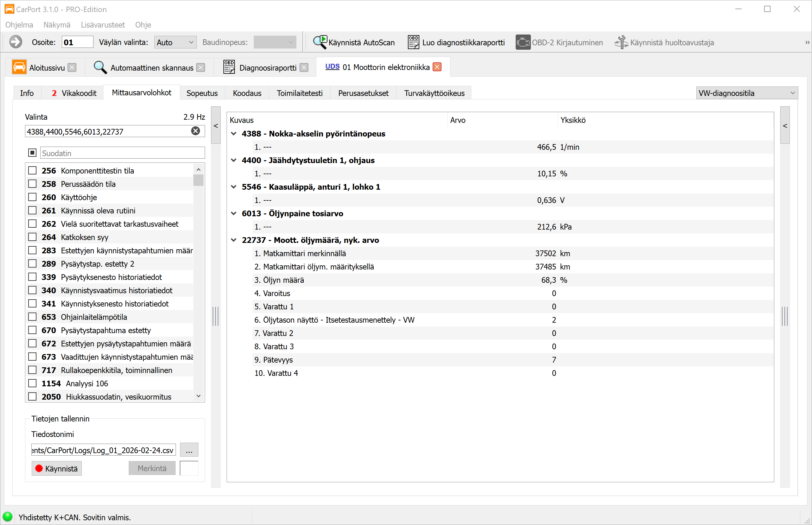Click the round connect arrow icon

(16, 42)
